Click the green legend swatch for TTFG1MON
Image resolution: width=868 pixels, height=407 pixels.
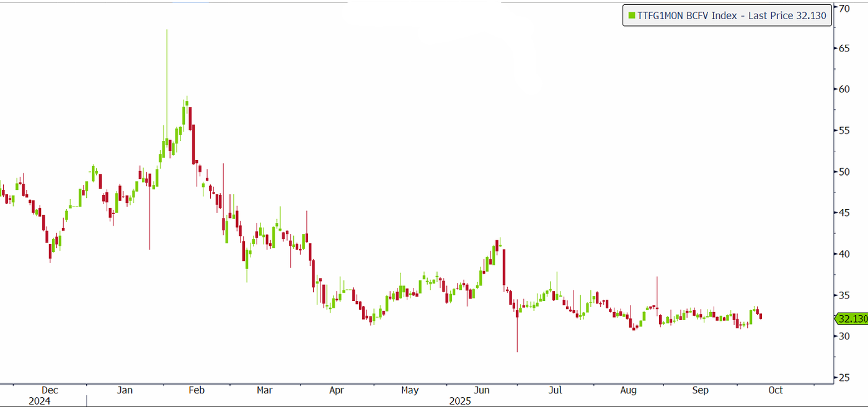pos(632,16)
